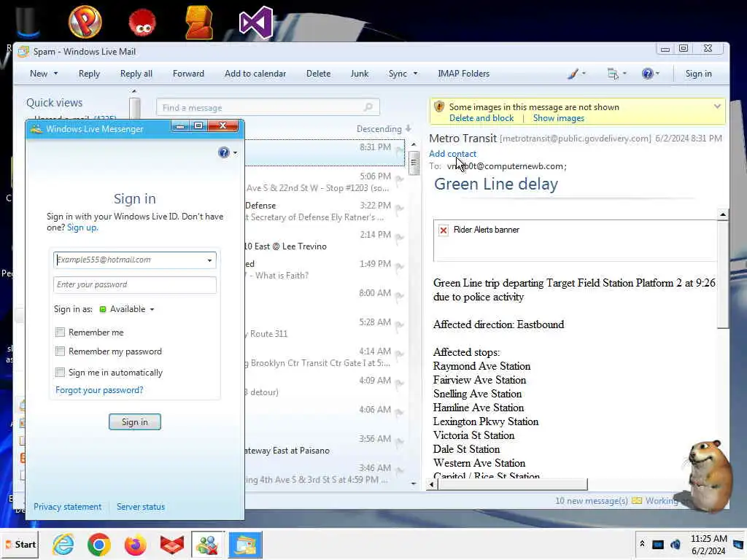Click the security shield icon in image warning bar

click(x=439, y=106)
